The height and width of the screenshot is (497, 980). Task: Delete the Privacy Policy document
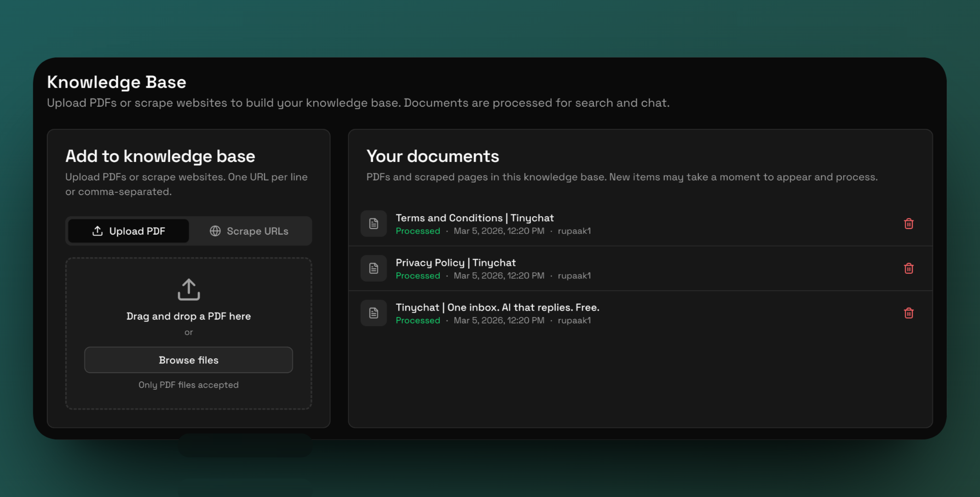pos(908,268)
